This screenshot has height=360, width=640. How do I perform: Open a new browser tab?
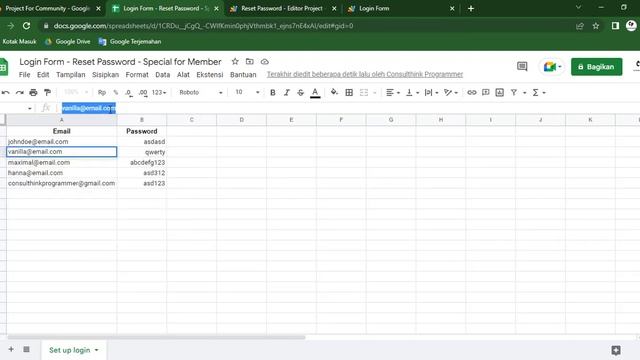point(471,8)
